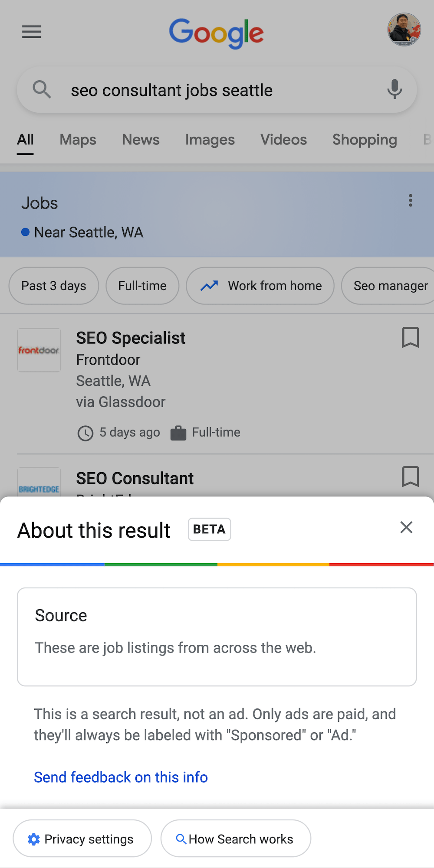Select the Maps tab

click(78, 140)
